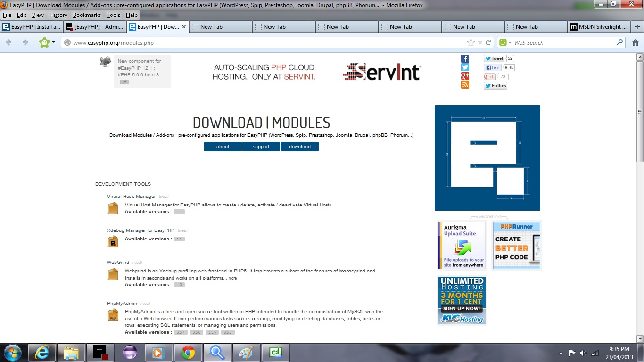Open a new tab with plus button
Screen dimensions: 644x362
click(x=637, y=27)
